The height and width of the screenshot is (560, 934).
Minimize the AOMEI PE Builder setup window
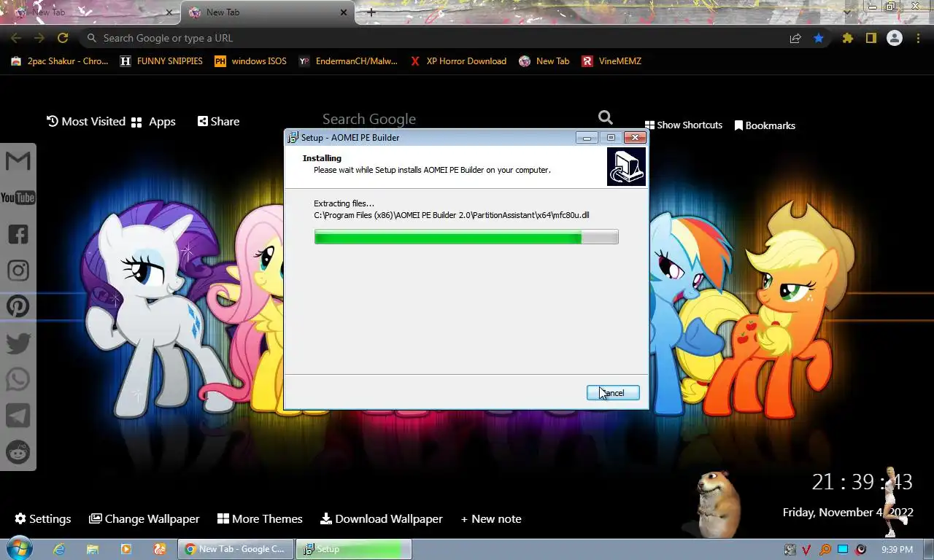pyautogui.click(x=587, y=137)
